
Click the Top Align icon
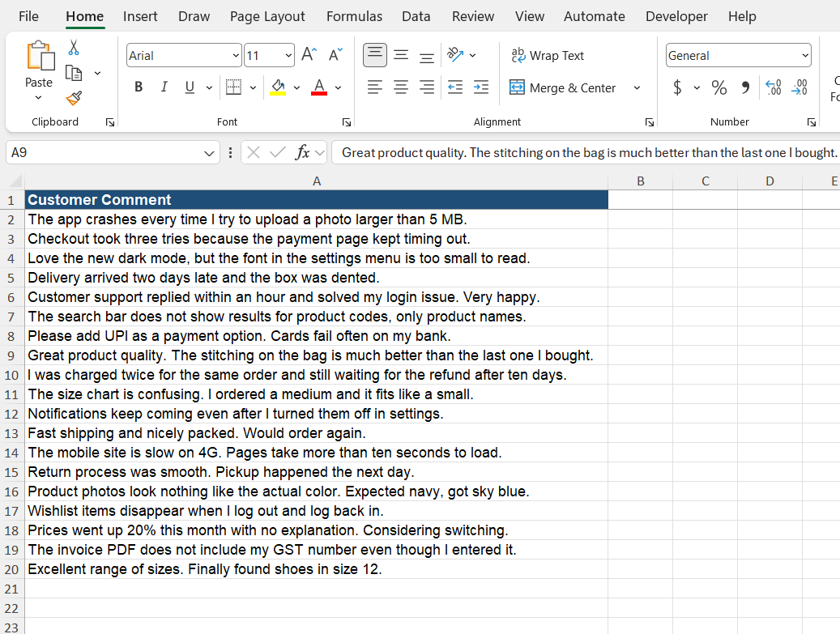pos(374,55)
